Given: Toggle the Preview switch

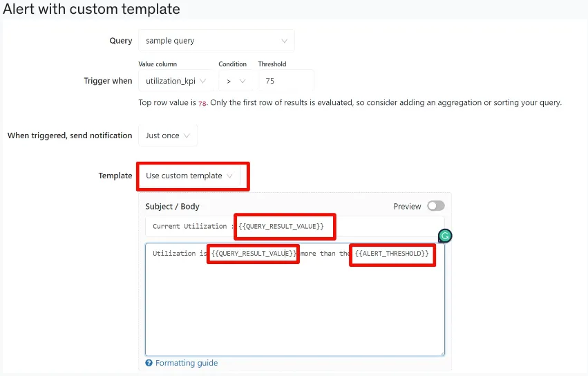Looking at the screenshot, I should tap(436, 206).
